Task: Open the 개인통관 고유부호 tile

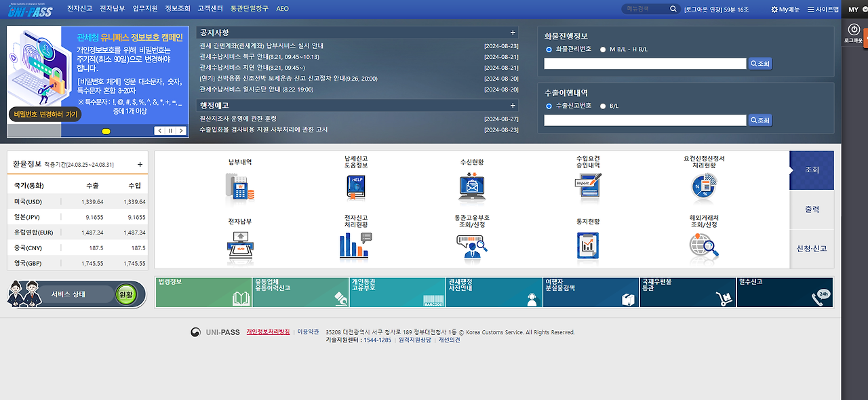Action: (397, 292)
